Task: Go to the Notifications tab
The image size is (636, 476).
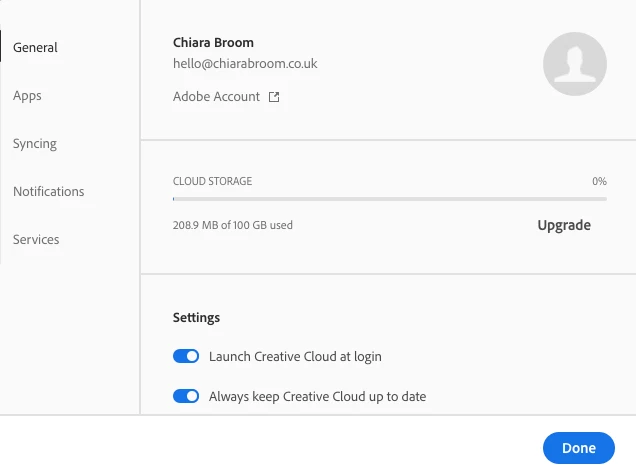Action: tap(49, 191)
